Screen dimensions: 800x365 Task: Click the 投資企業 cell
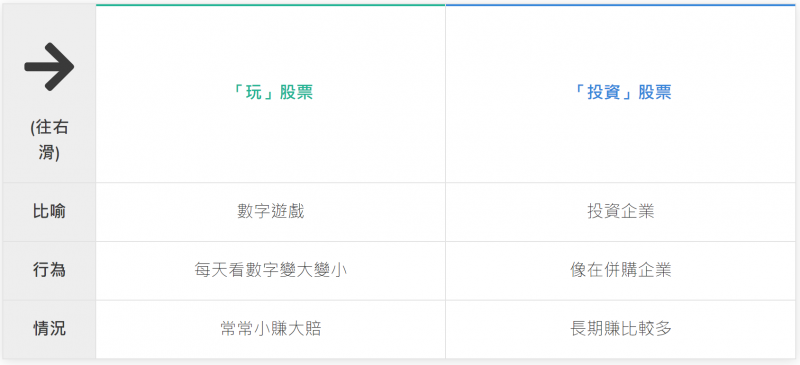620,211
